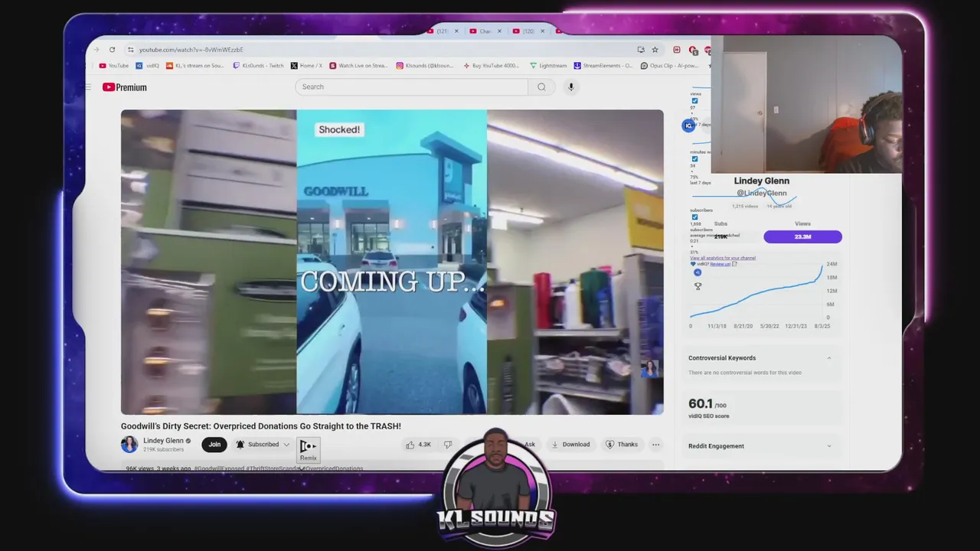Close the Char browser tab

pos(499,31)
